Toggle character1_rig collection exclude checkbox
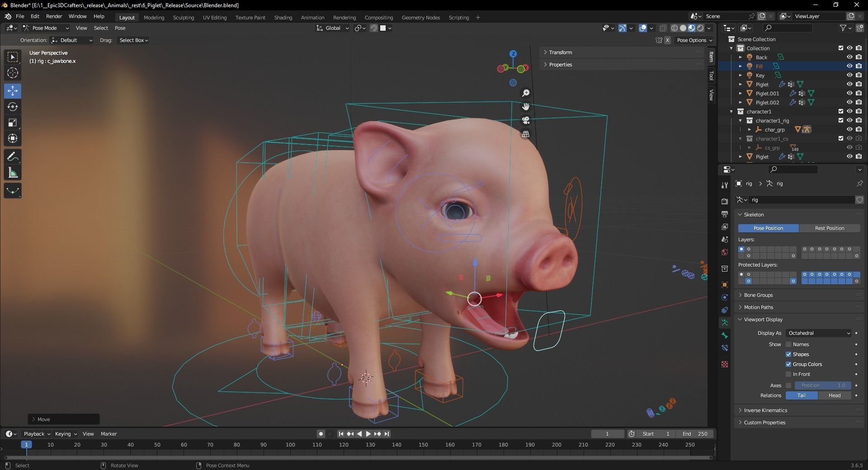This screenshot has width=868, height=470. pos(841,120)
